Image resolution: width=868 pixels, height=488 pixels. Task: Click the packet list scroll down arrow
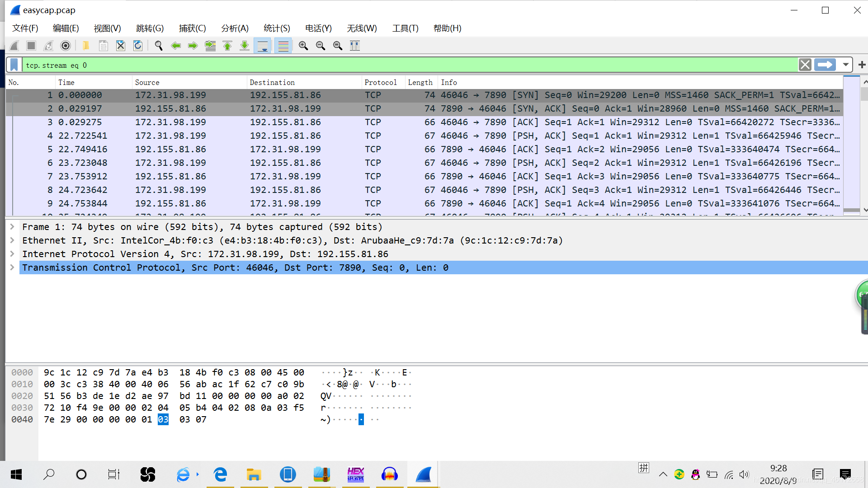(x=865, y=210)
